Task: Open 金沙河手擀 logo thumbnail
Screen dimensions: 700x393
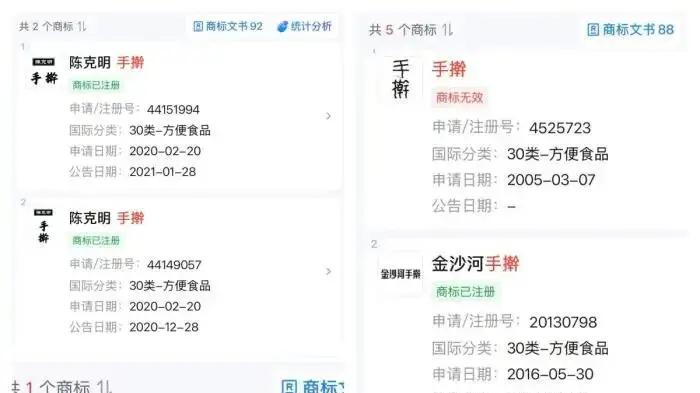Action: 400,273
